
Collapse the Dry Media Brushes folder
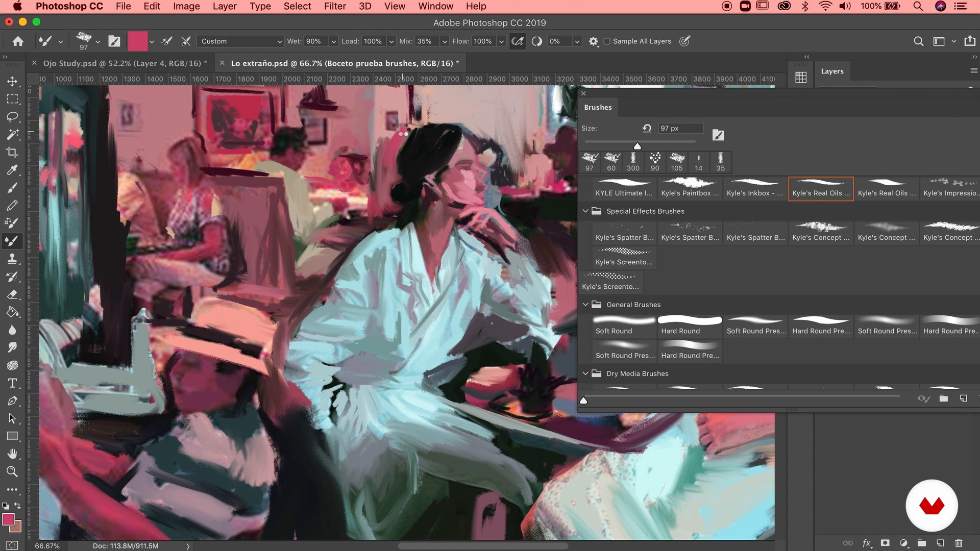pyautogui.click(x=585, y=373)
